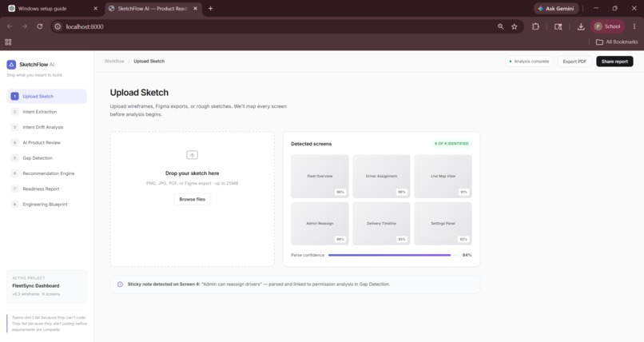This screenshot has width=644, height=342.
Task: Click the info icon beside sticky note message
Action: coord(120,284)
